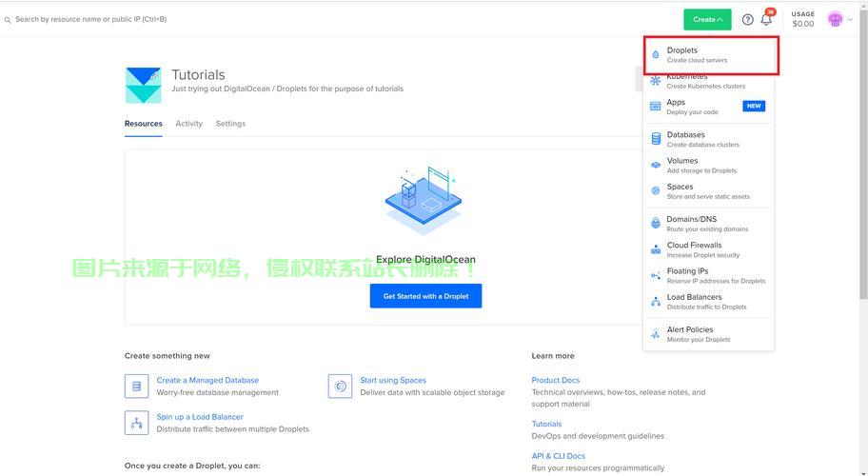Click the Databases cylinder icon
Screen dimensions: 868x476
[656, 139]
